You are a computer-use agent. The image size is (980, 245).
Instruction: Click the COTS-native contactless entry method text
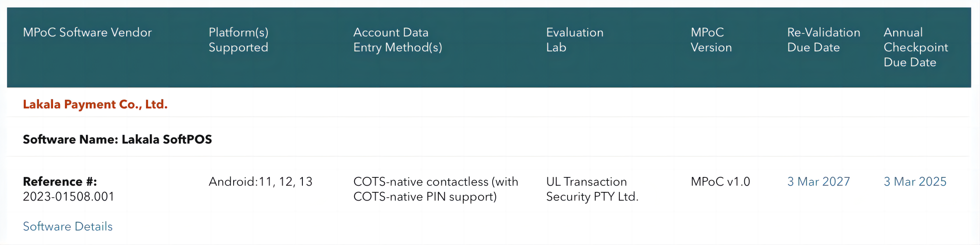[435, 182]
